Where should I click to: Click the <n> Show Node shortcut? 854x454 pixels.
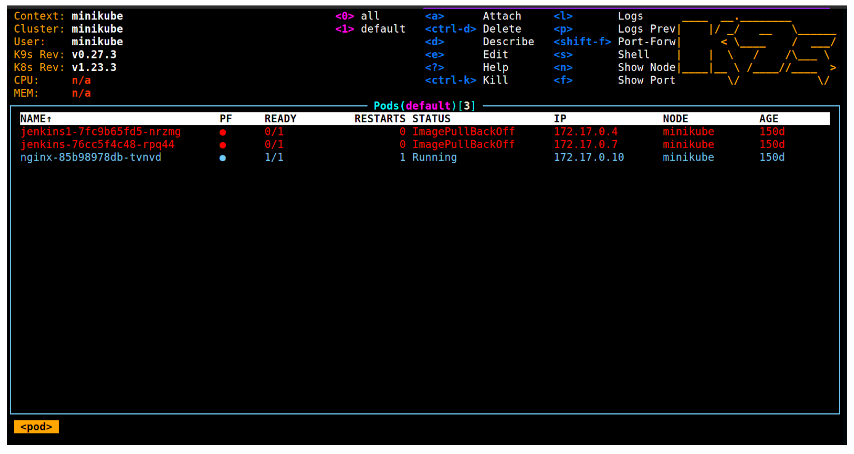pos(614,68)
